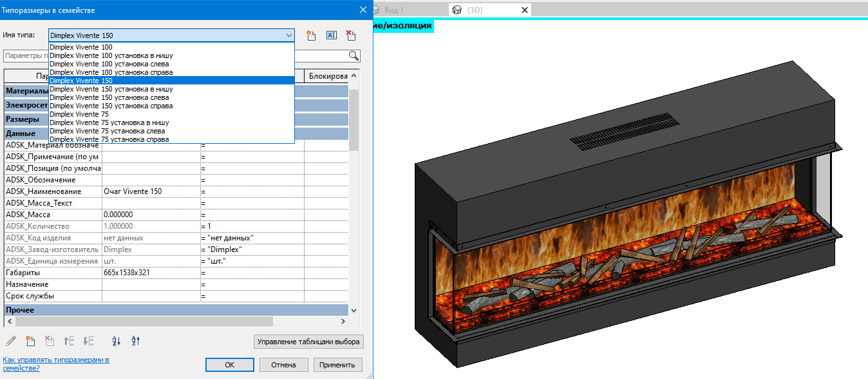Click the OK button
Screen dimensions: 868x379
(229, 365)
